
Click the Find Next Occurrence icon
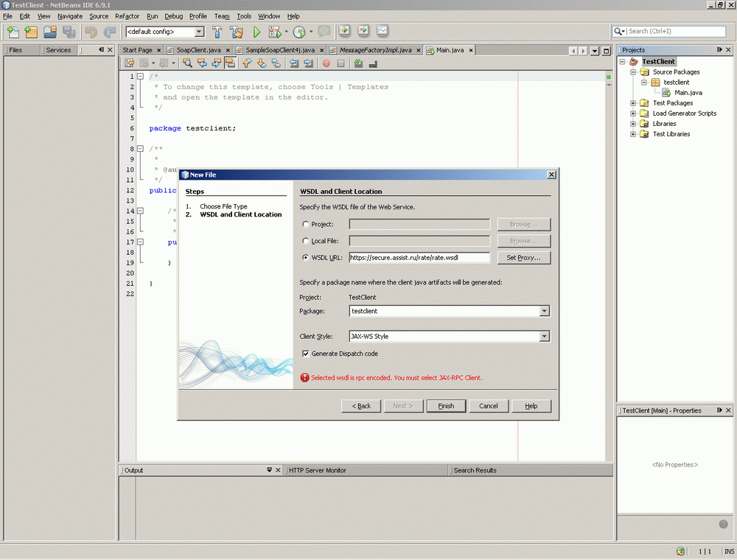(216, 63)
